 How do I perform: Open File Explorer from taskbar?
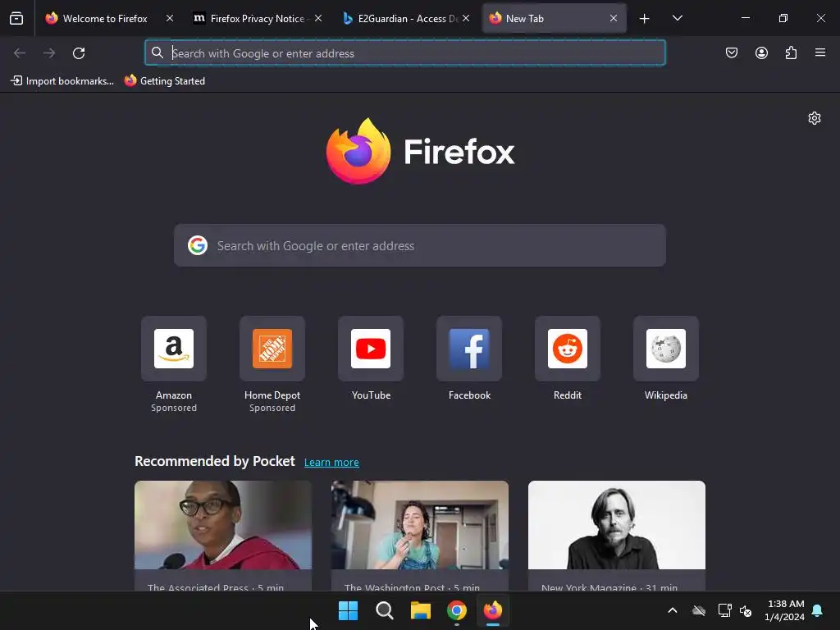click(x=421, y=610)
